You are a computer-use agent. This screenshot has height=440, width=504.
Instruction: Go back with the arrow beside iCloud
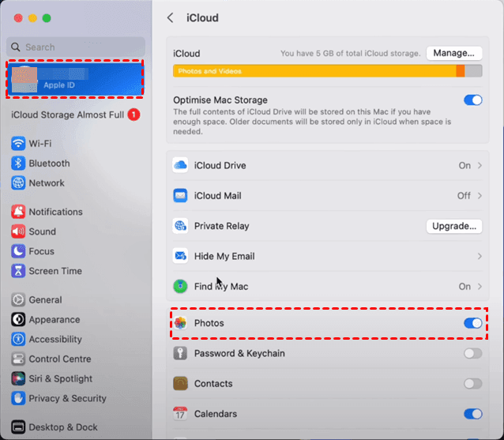(x=171, y=17)
